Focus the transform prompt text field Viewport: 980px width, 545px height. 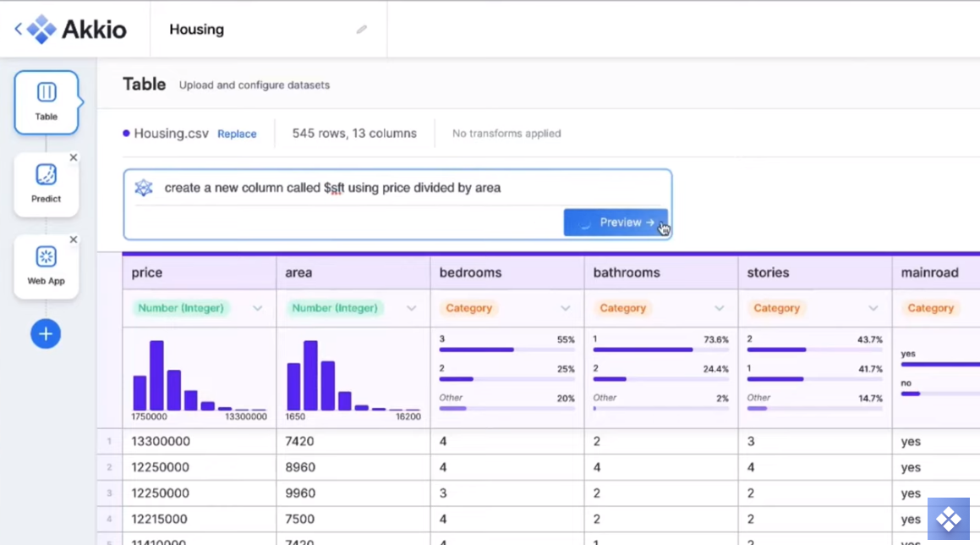pos(400,188)
